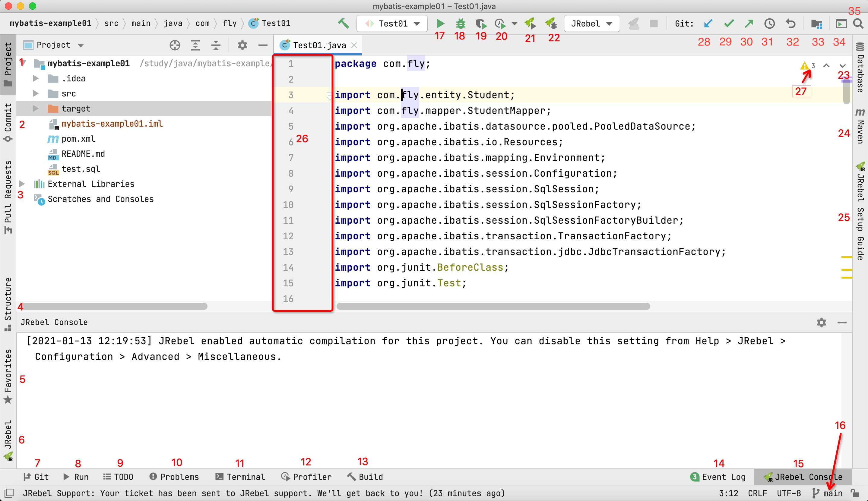Toggle the Commit side tool window
The image size is (868, 501).
[8, 122]
